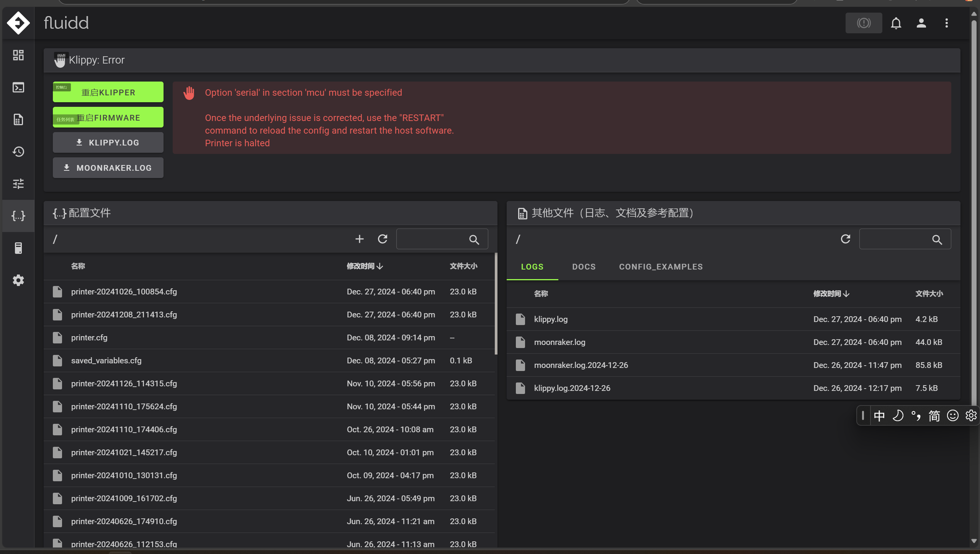980x554 pixels.
Task: Click the emergency stop button in the header
Action: click(x=863, y=23)
